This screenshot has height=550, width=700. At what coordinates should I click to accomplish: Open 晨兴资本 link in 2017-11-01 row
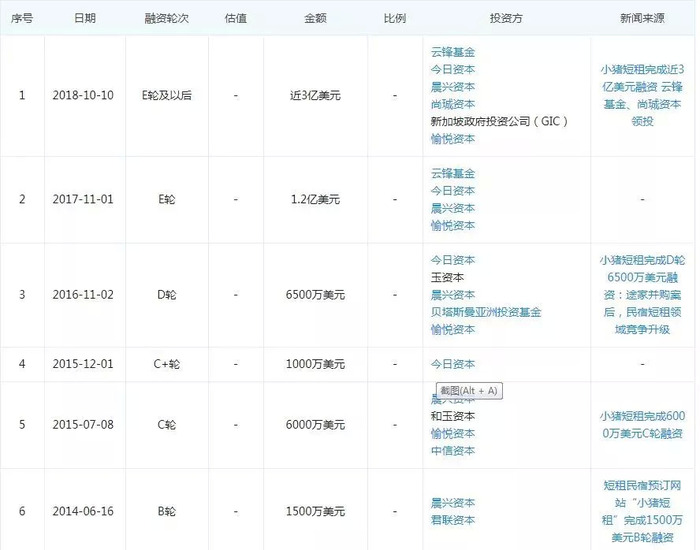coord(452,208)
